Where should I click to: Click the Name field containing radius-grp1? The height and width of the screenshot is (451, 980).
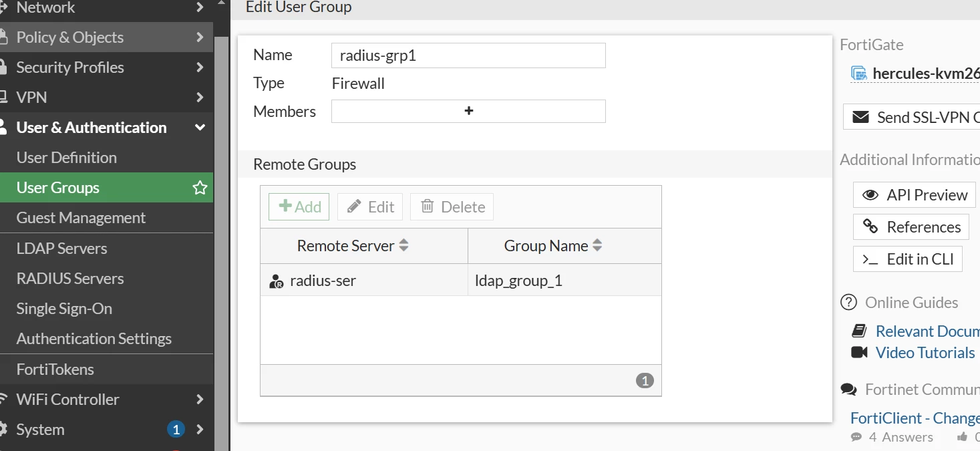click(x=468, y=55)
